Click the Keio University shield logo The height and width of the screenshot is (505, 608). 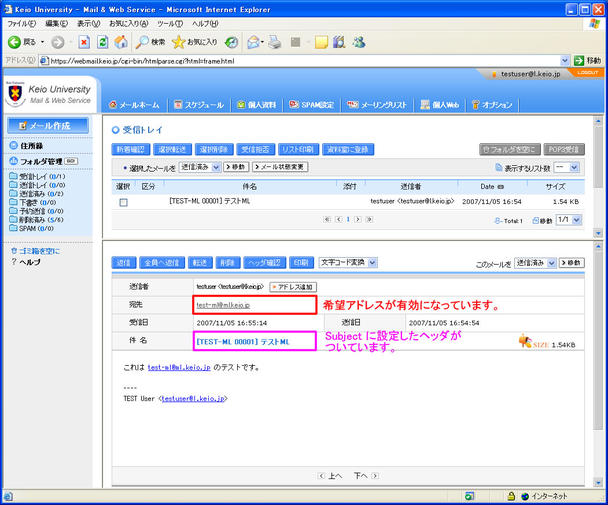(15, 94)
